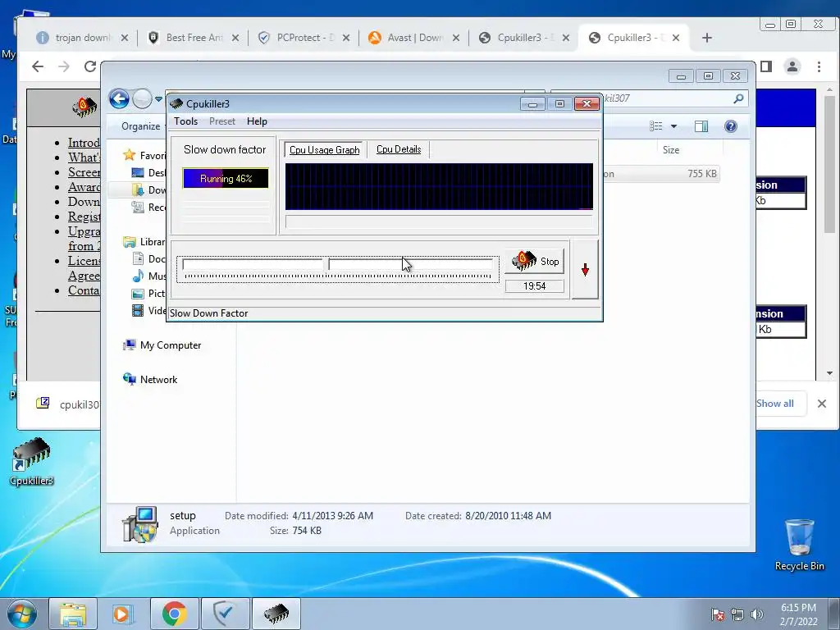Image resolution: width=840 pixels, height=630 pixels.
Task: Close the Chrome downloads bar
Action: coord(822,404)
